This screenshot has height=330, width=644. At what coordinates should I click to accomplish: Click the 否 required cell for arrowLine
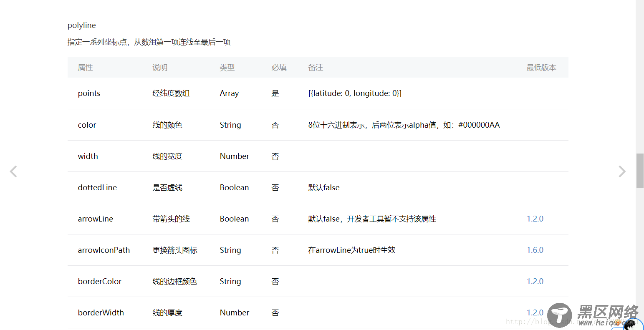(275, 219)
